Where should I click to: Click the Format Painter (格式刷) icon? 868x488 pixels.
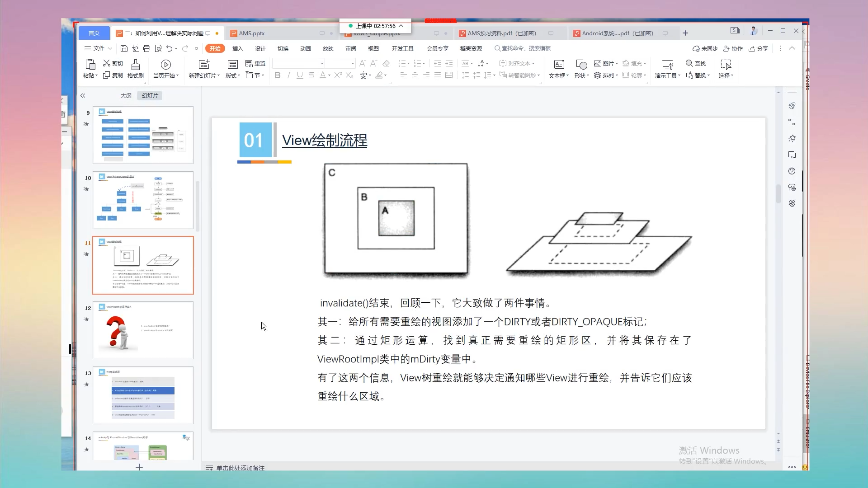(x=135, y=65)
